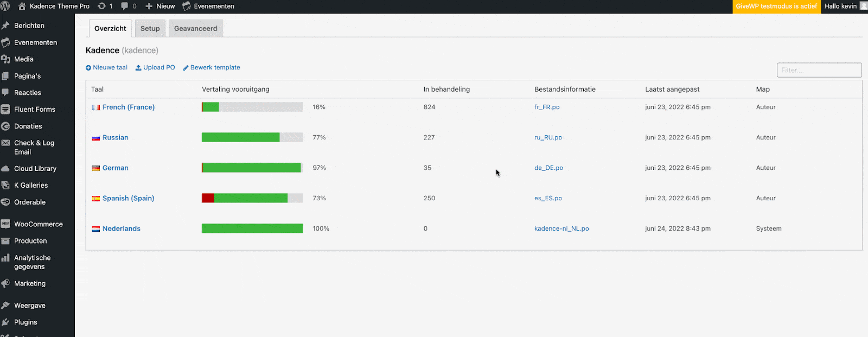Viewport: 868px width, 337px height.
Task: Open the Nederlands translation
Action: (x=122, y=229)
